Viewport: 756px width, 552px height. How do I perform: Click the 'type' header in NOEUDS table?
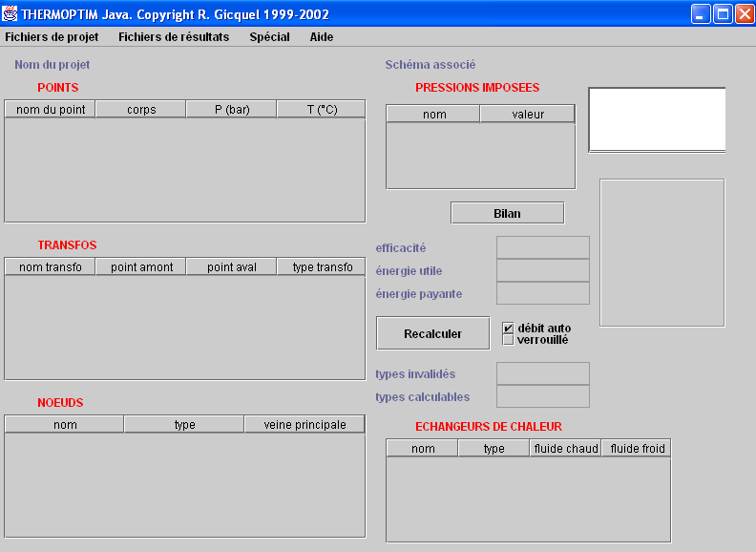tap(184, 425)
